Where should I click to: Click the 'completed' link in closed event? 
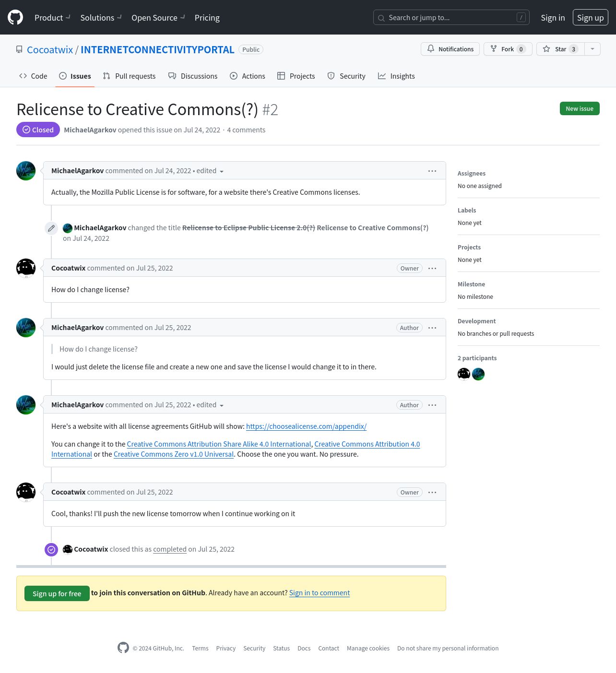pyautogui.click(x=170, y=549)
